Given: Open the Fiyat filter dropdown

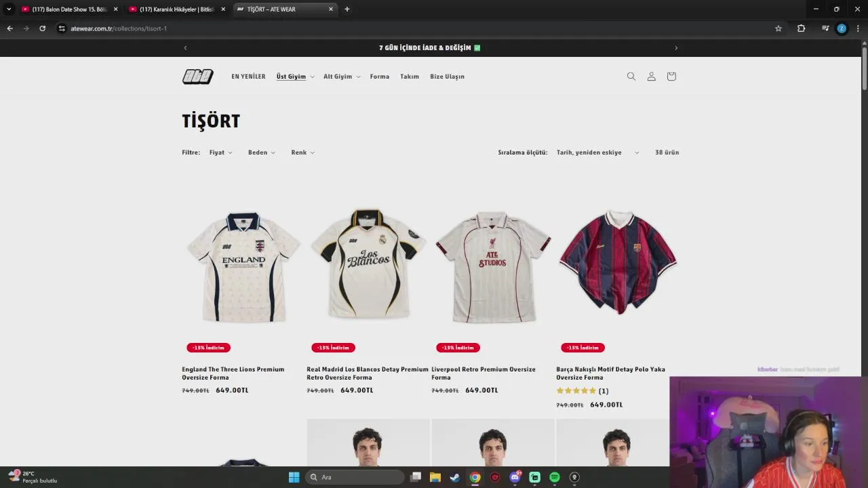Looking at the screenshot, I should [x=220, y=152].
